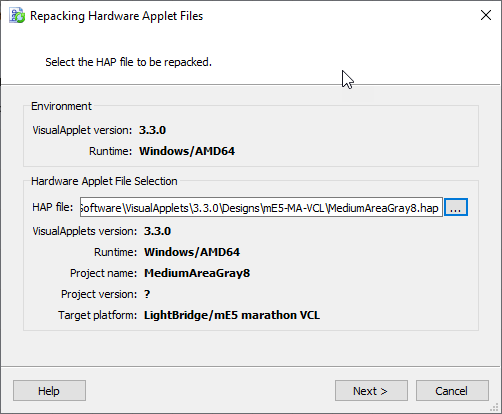The height and width of the screenshot is (414, 502).
Task: Click the resize grip in dialog corner
Action: coord(495,407)
